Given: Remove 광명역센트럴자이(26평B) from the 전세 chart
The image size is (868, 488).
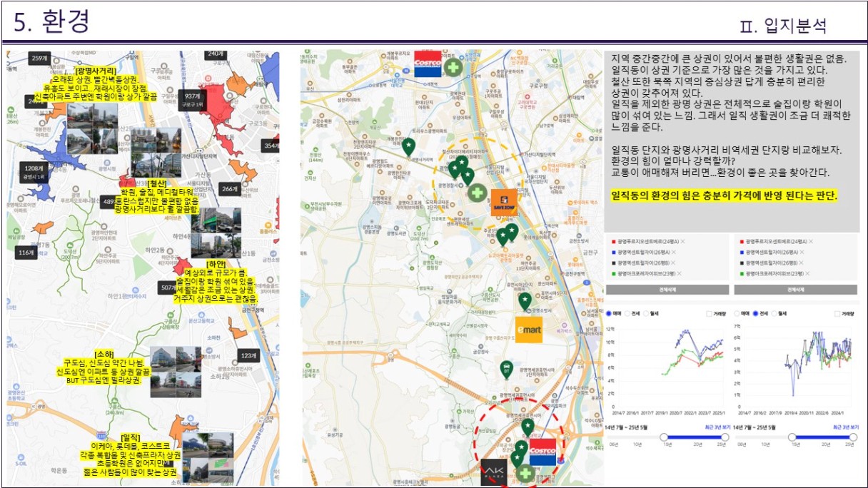Looking at the screenshot, I should pyautogui.click(x=801, y=263).
